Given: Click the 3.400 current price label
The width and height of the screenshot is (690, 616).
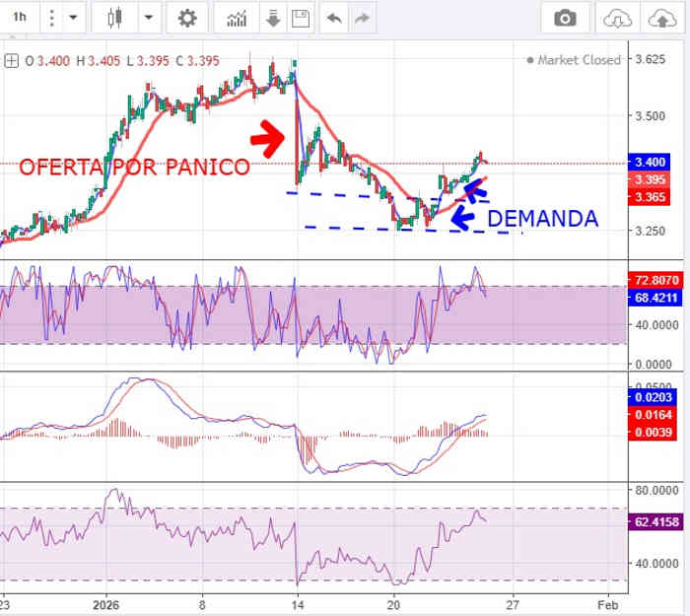Looking at the screenshot, I should click(652, 162).
